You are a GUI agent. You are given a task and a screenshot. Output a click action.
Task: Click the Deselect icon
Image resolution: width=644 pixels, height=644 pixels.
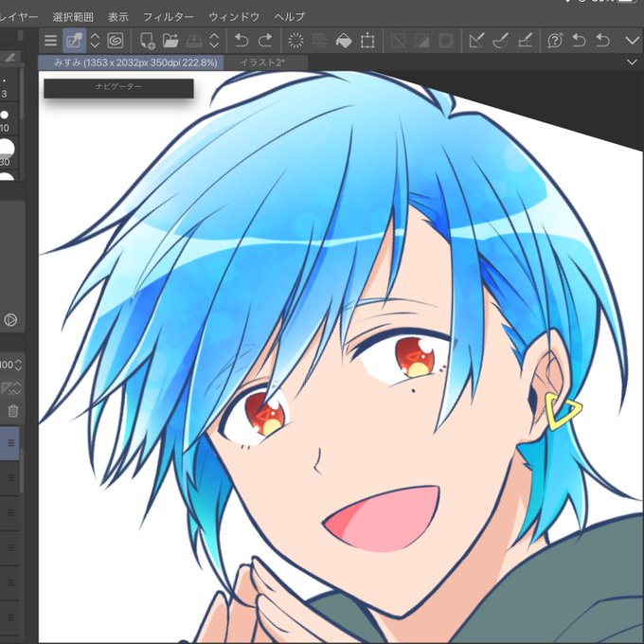tap(398, 40)
